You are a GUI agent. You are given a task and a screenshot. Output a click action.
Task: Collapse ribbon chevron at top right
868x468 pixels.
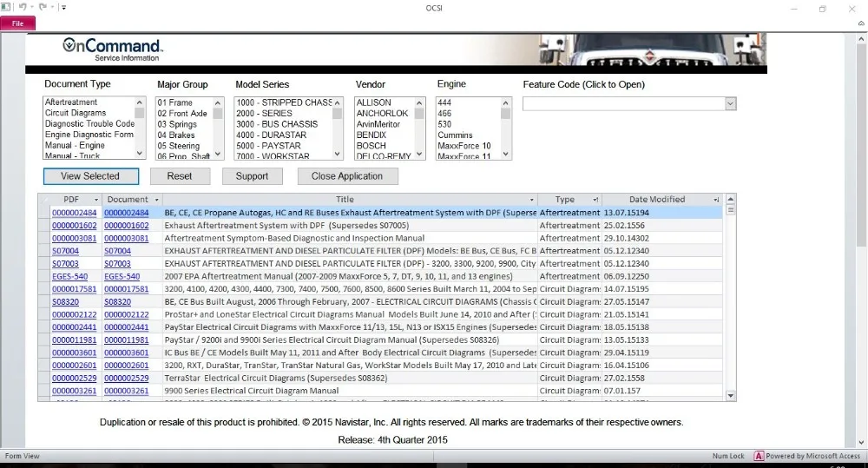(861, 23)
